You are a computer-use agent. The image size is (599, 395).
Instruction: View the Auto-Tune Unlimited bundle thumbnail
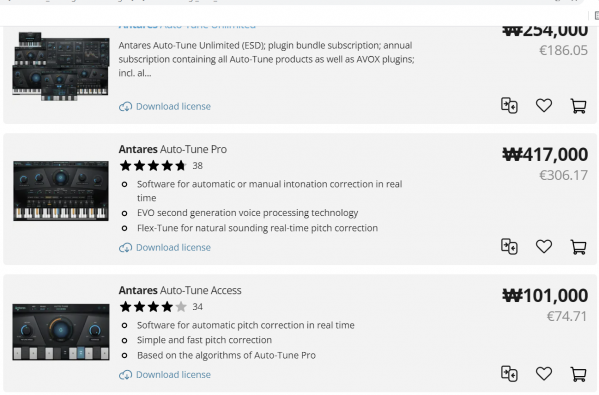(x=61, y=66)
